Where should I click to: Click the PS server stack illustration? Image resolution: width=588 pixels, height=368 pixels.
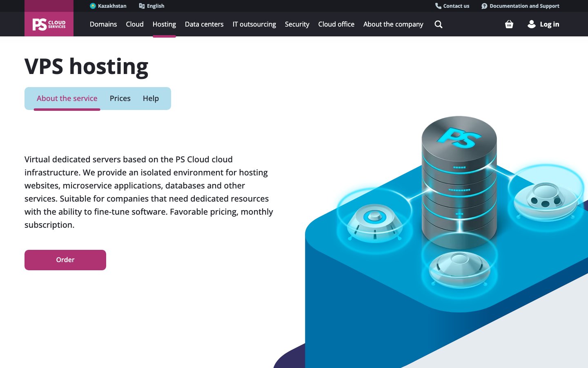[x=459, y=182]
